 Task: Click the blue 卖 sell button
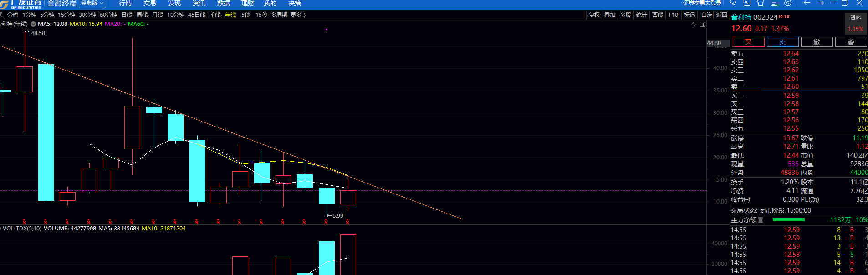[782, 42]
